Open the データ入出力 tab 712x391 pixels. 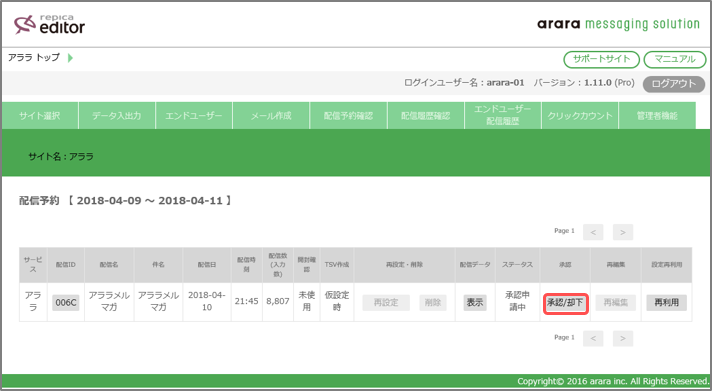[x=117, y=116]
